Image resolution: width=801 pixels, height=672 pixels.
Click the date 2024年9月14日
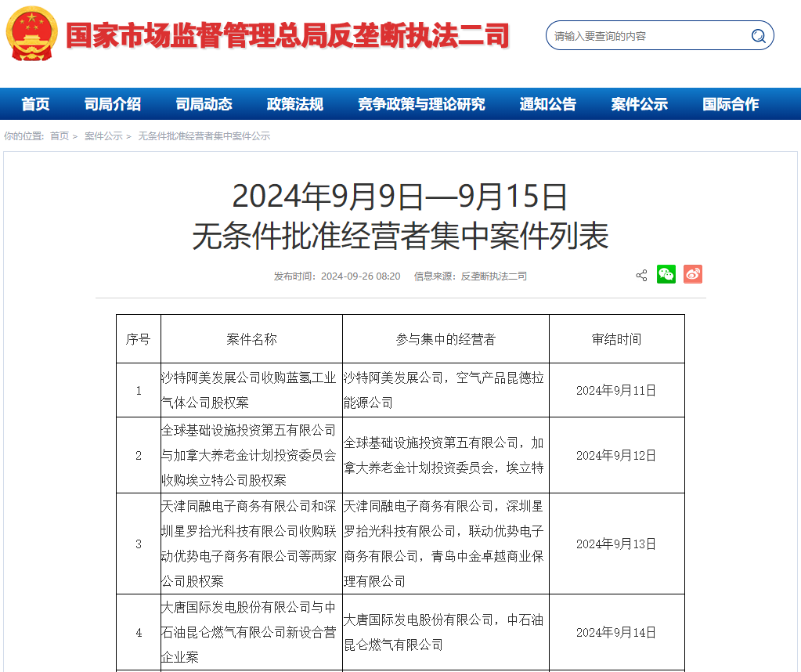click(x=616, y=633)
